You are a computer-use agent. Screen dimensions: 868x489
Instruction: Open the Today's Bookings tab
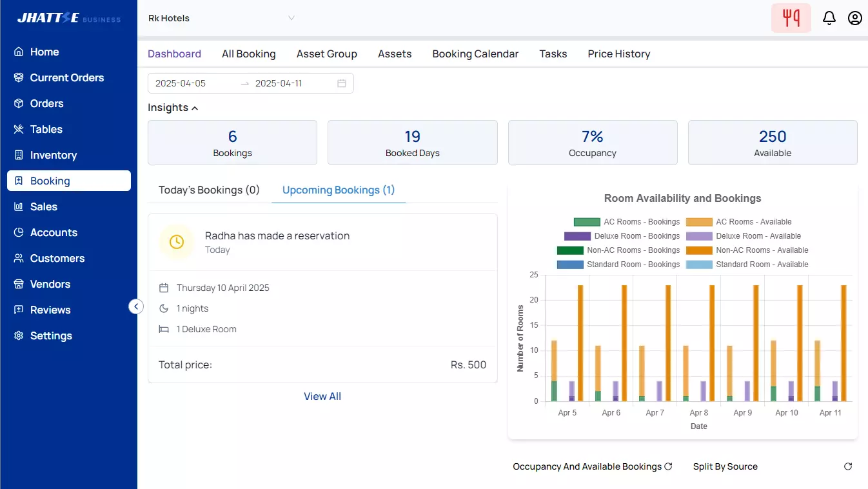(x=208, y=190)
